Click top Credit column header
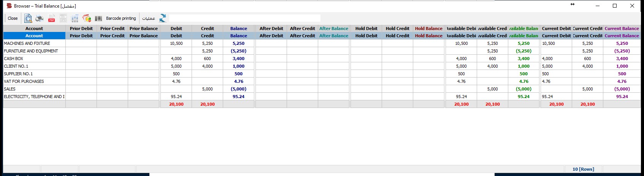This screenshot has width=644, height=176. pyautogui.click(x=208, y=29)
